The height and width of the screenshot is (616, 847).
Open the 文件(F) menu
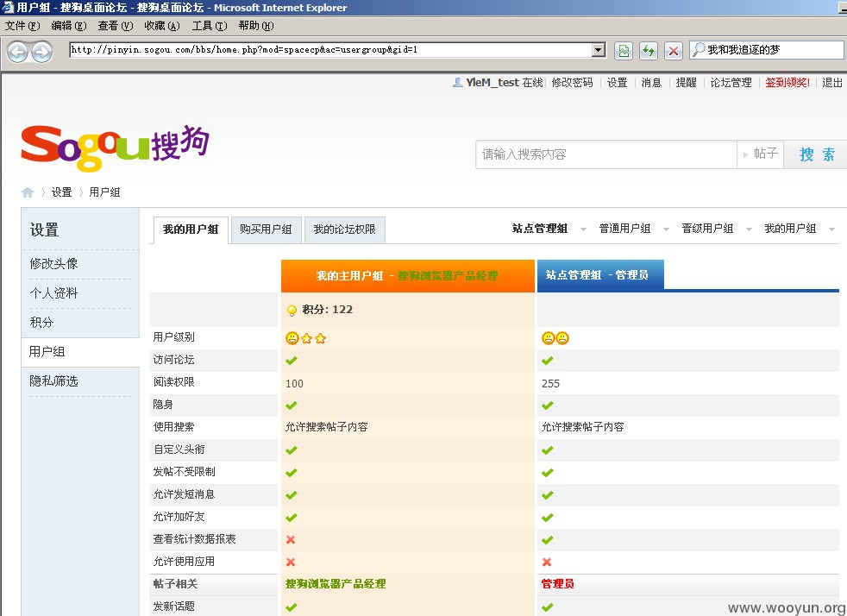(22, 25)
